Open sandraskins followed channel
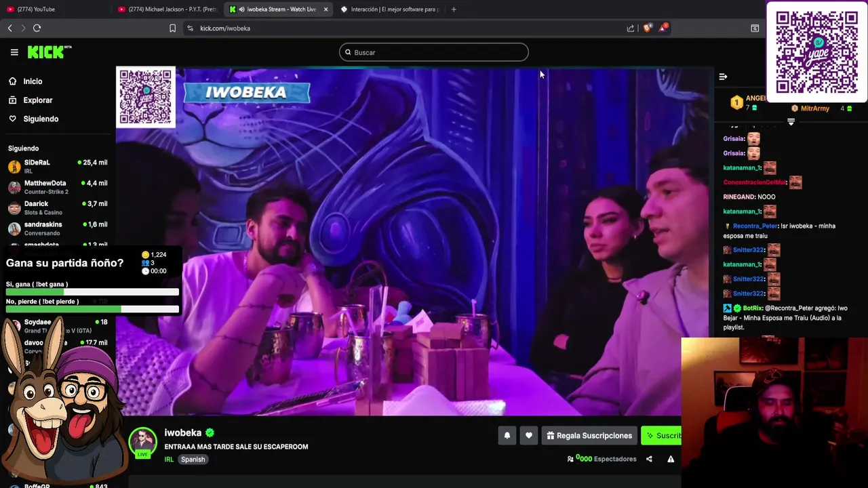The height and width of the screenshot is (488, 868). [x=58, y=228]
